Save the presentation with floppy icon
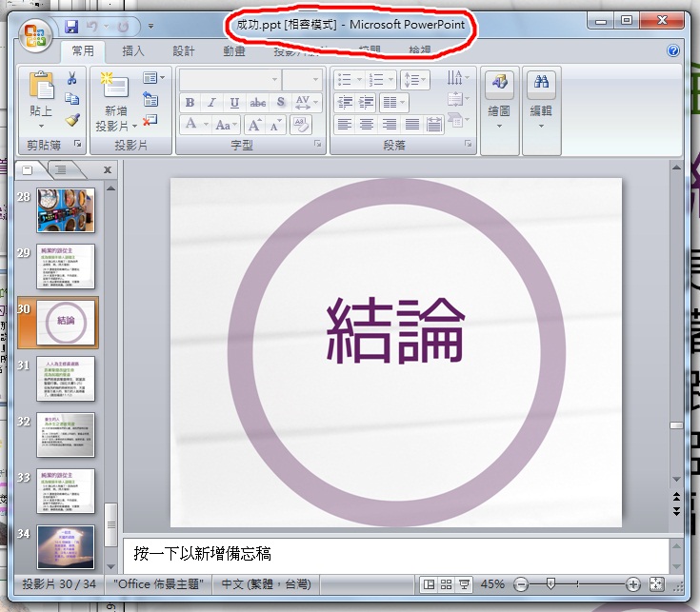 71,27
